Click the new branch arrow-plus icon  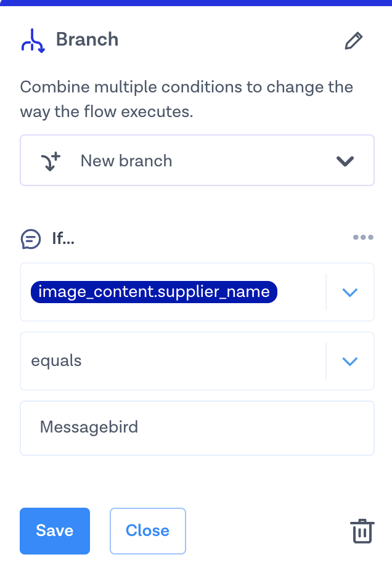click(x=51, y=161)
